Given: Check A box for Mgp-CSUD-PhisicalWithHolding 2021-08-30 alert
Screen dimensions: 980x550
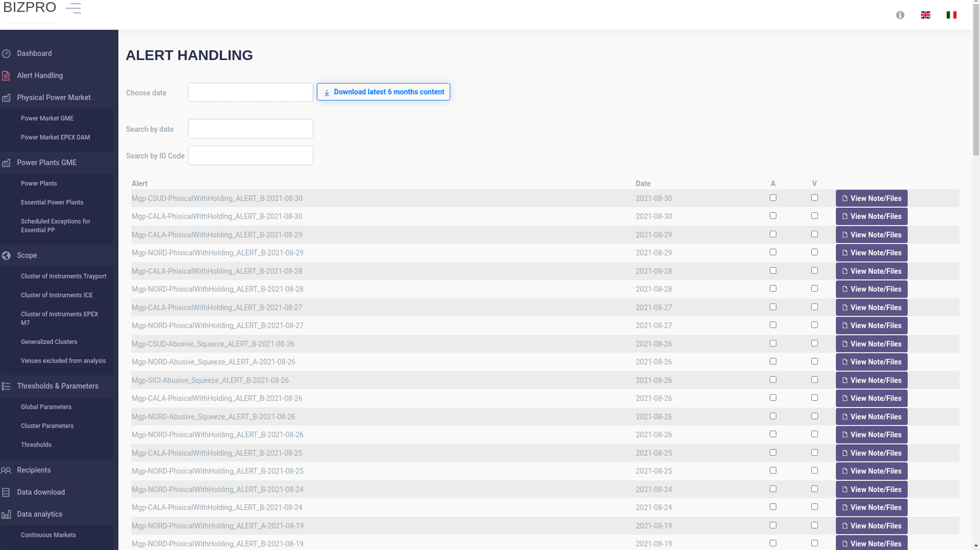Looking at the screenshot, I should (x=773, y=198).
